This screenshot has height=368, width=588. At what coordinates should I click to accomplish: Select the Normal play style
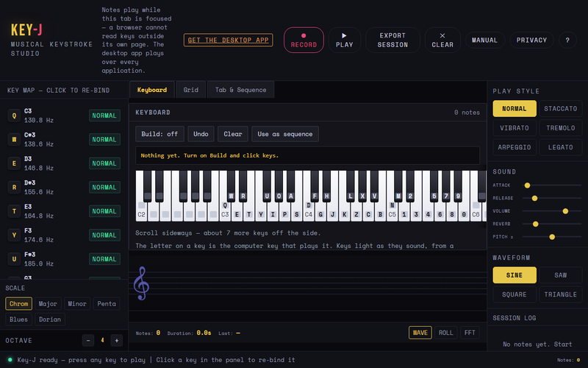(x=514, y=108)
